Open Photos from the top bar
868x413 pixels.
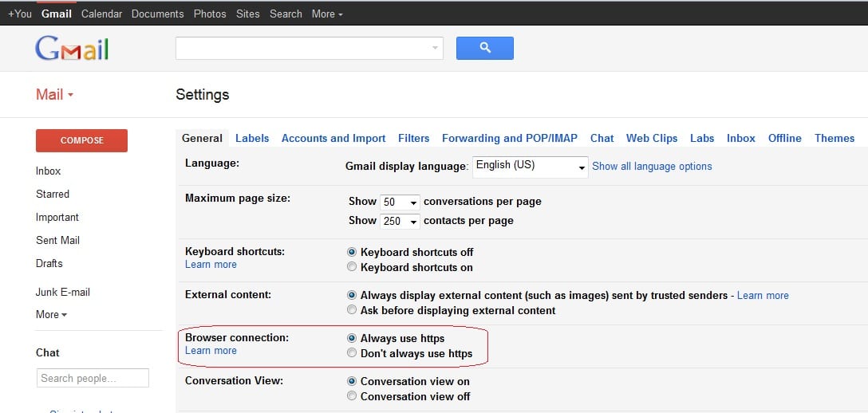pos(210,14)
